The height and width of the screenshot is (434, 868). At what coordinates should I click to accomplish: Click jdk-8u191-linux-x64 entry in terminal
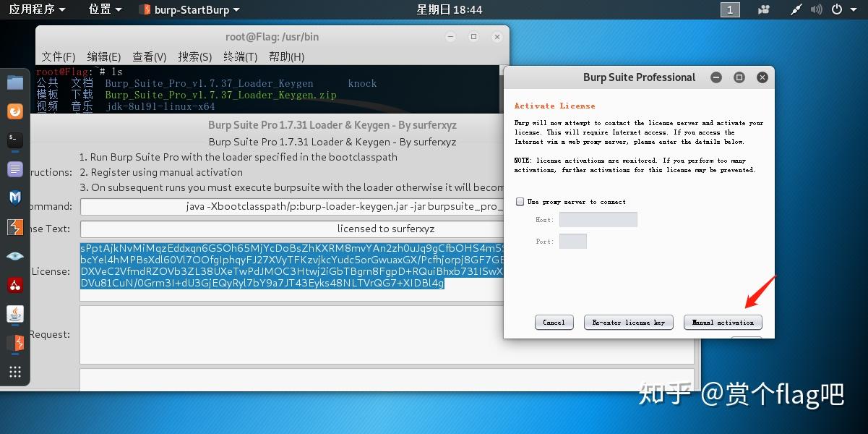[160, 106]
